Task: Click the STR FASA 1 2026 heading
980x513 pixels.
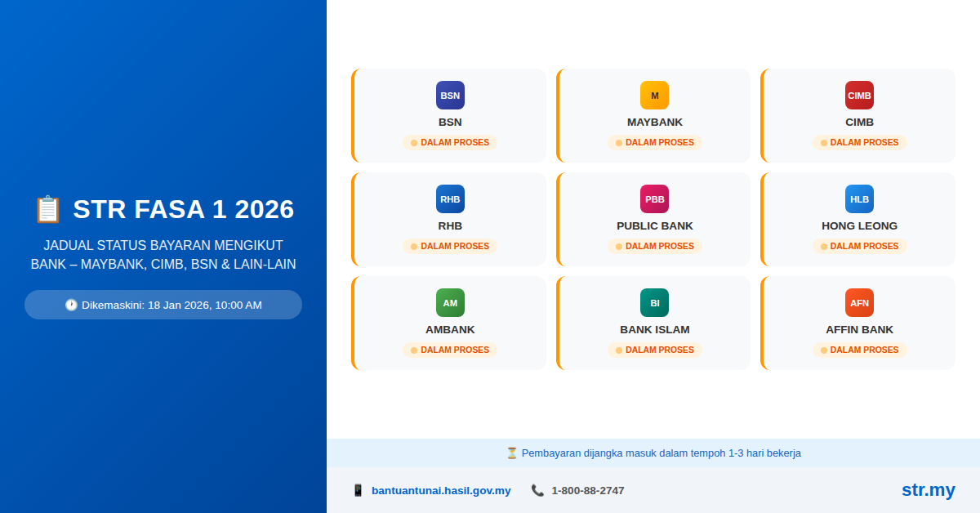Action: (x=163, y=209)
